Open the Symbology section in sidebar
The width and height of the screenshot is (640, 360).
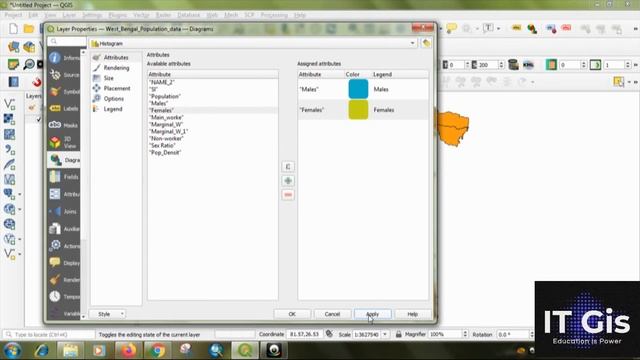coord(64,92)
